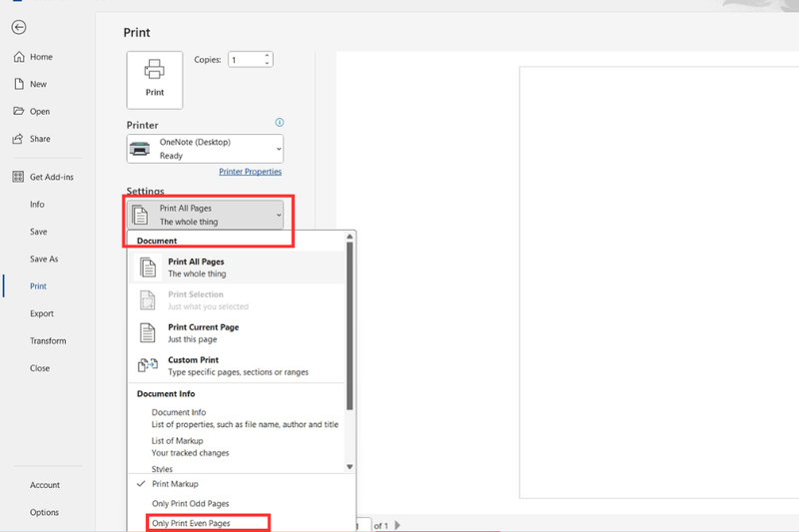Viewport: 799px width, 532px height.
Task: Click the Get Add-ins label
Action: 52,177
